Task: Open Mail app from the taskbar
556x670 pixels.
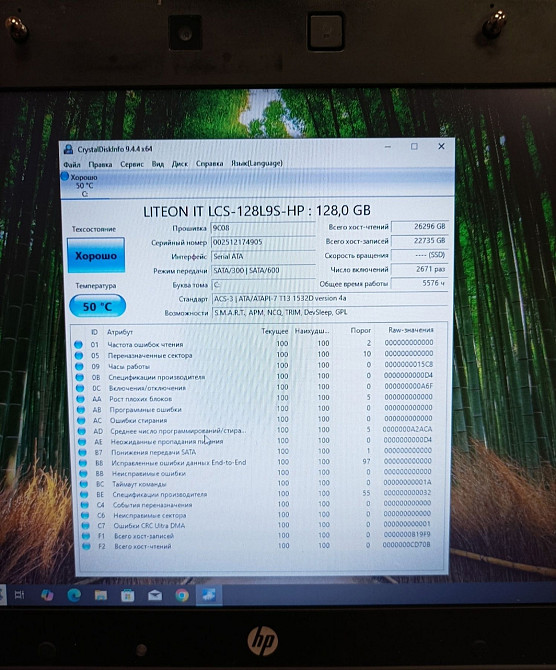Action: point(155,595)
